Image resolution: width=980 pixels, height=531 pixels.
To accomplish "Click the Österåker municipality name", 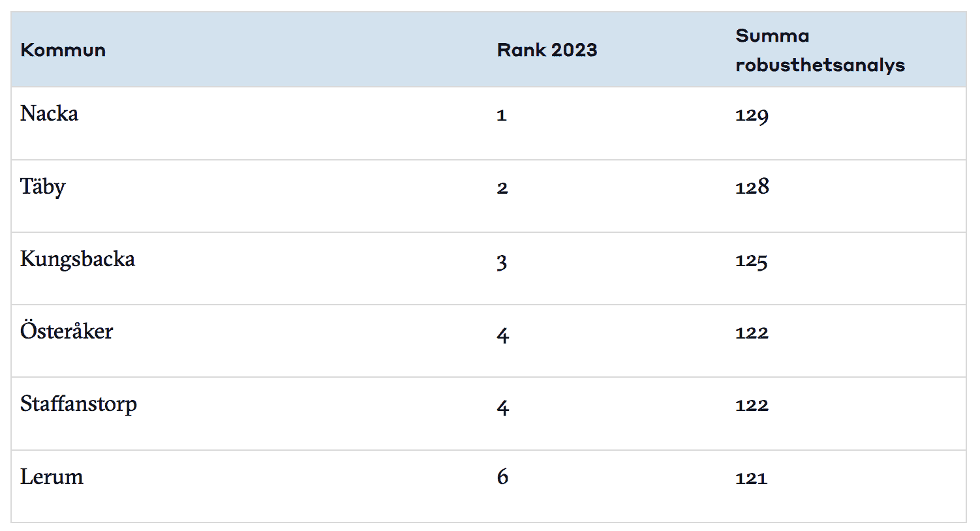I will tap(67, 331).
